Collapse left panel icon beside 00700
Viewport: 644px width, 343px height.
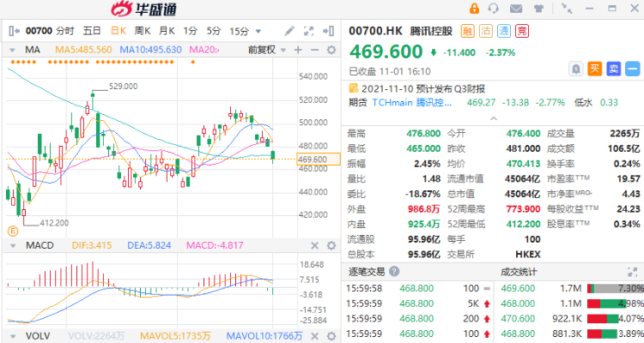(14, 31)
